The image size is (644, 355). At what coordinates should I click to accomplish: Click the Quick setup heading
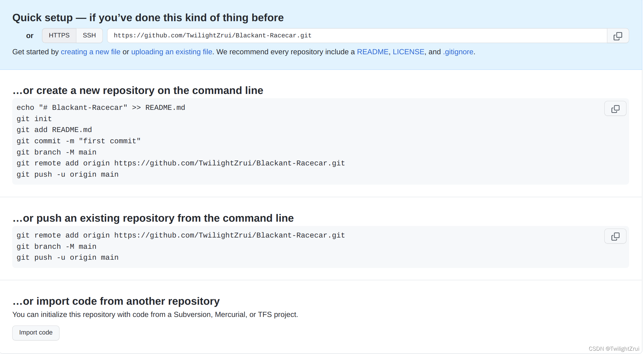pyautogui.click(x=148, y=18)
